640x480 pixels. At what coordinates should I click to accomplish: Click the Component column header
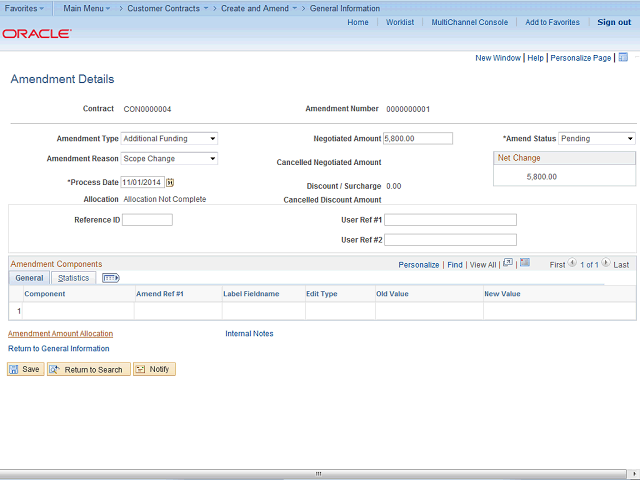44,293
